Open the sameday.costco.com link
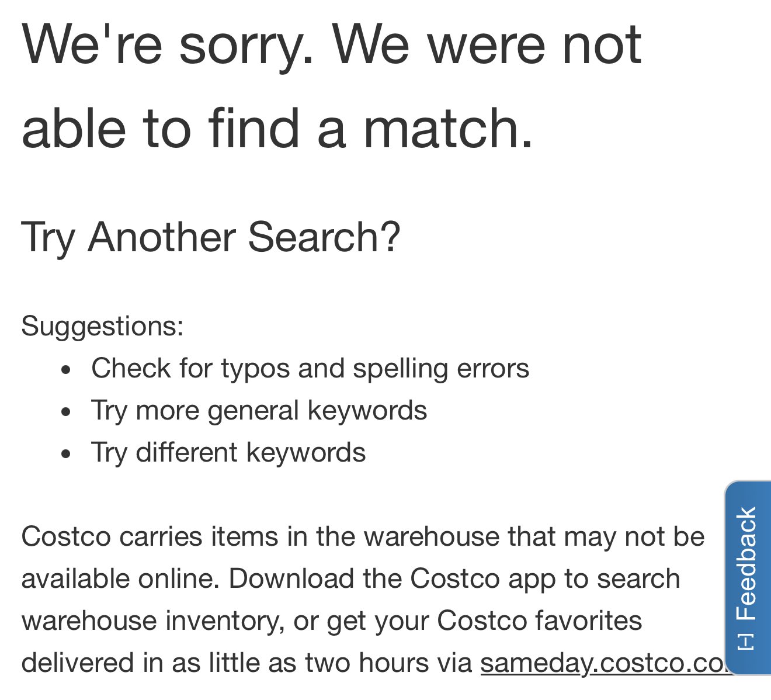 point(602,663)
